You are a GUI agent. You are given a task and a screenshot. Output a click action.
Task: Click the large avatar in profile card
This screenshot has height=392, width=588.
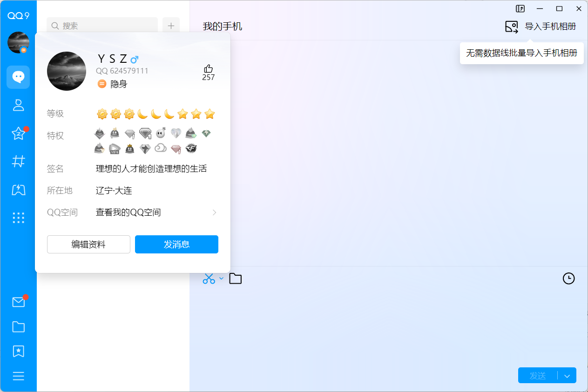(67, 71)
